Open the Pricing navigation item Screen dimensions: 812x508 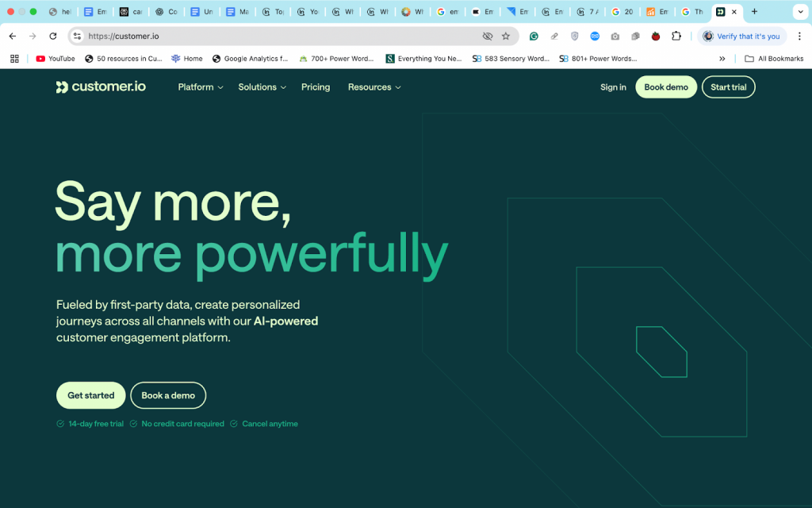click(x=315, y=87)
